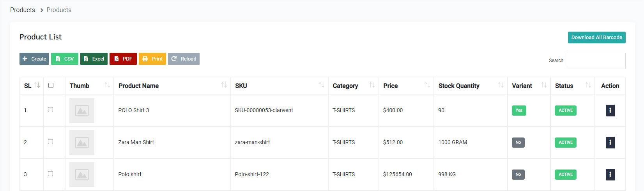Go to the Products breadcrumb root link

(23, 10)
